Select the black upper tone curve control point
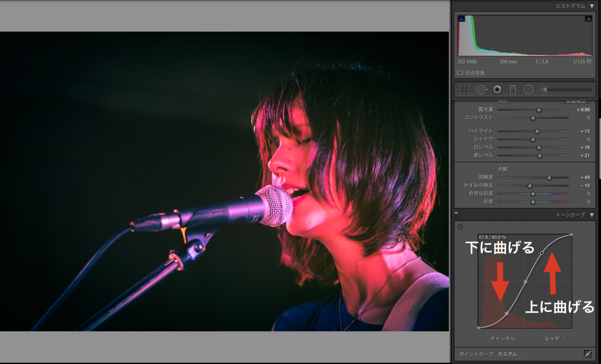Screen dimensions: 601x364 [x=541, y=253]
